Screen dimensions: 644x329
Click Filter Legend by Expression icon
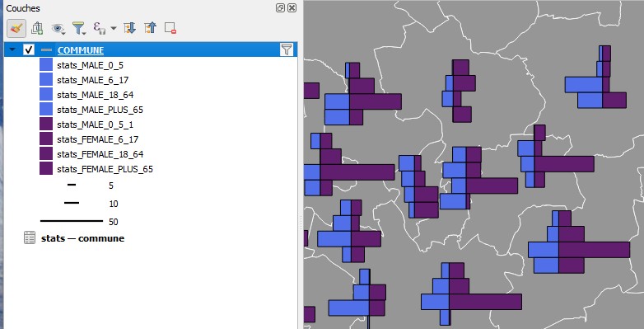point(99,28)
